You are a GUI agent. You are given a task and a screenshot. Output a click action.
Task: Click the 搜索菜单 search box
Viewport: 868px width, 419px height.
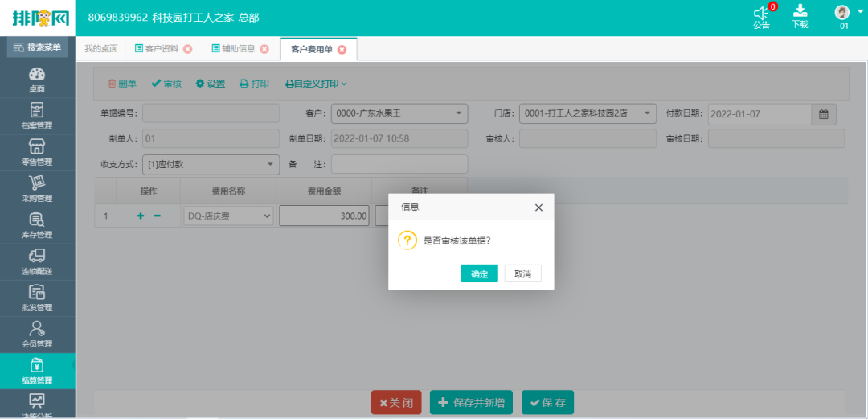click(37, 47)
